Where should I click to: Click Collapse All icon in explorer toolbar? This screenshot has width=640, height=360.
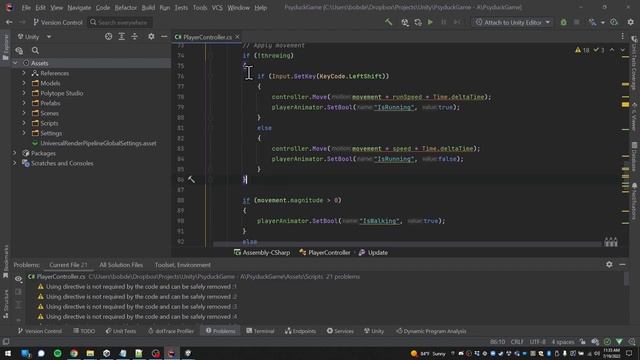click(134, 37)
